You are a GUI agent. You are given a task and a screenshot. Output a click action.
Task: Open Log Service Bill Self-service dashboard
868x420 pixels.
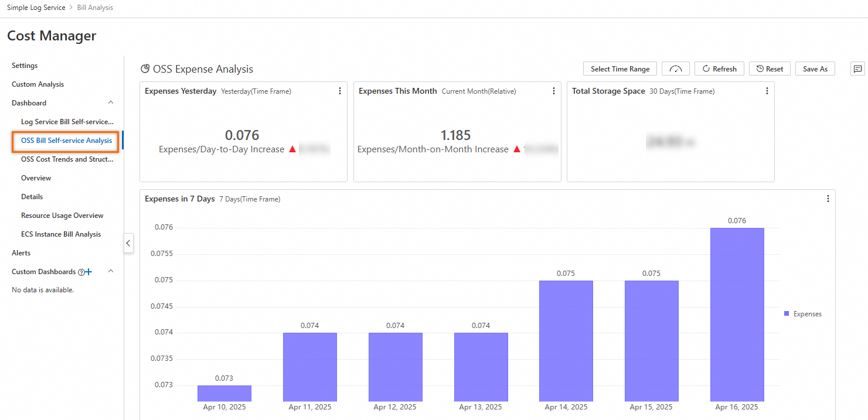[x=67, y=122]
